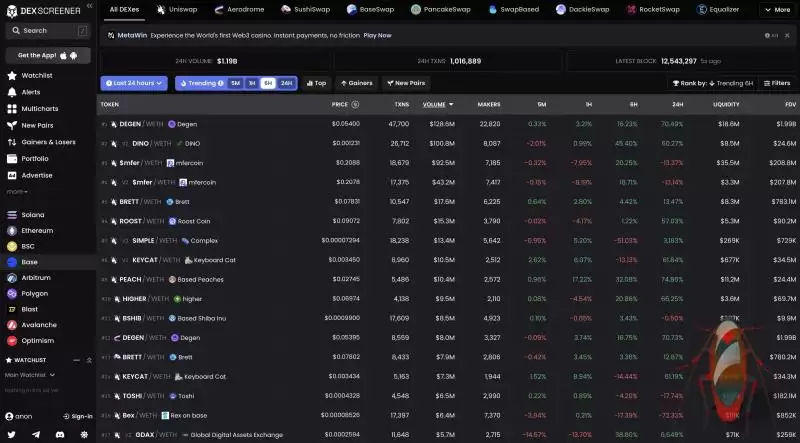The width and height of the screenshot is (800, 443).
Task: Switch Trending timeframe to 1H
Action: (251, 83)
